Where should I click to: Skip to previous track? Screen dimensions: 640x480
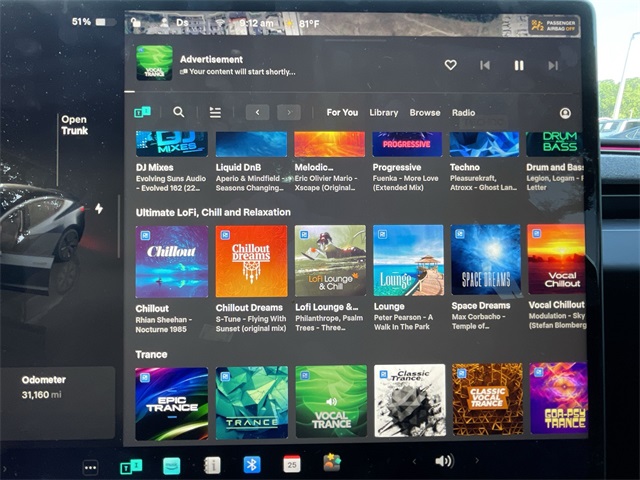(x=485, y=65)
